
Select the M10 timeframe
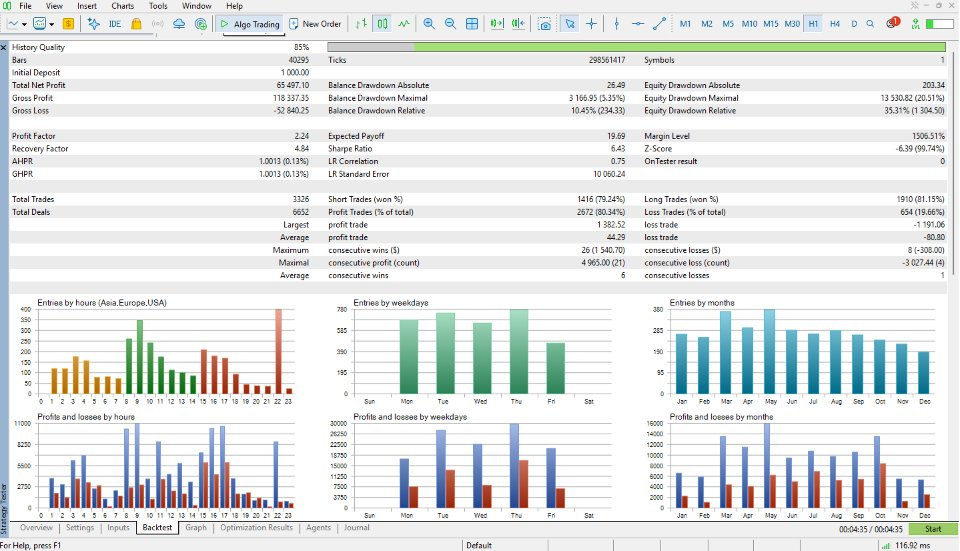pyautogui.click(x=749, y=24)
